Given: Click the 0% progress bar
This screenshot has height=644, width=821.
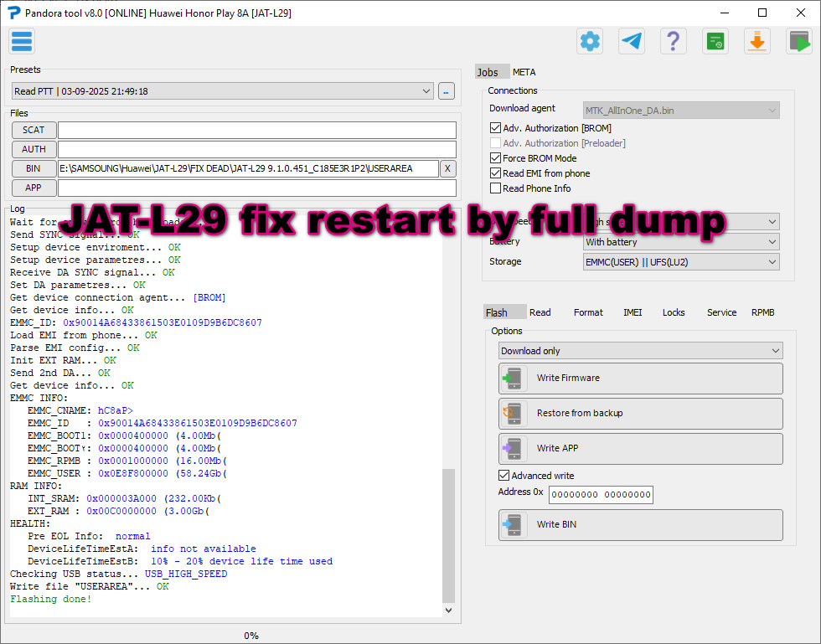Looking at the screenshot, I should 250,636.
